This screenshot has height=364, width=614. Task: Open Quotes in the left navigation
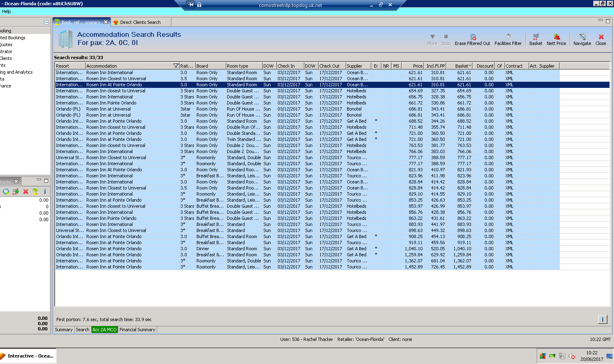pyautogui.click(x=6, y=45)
